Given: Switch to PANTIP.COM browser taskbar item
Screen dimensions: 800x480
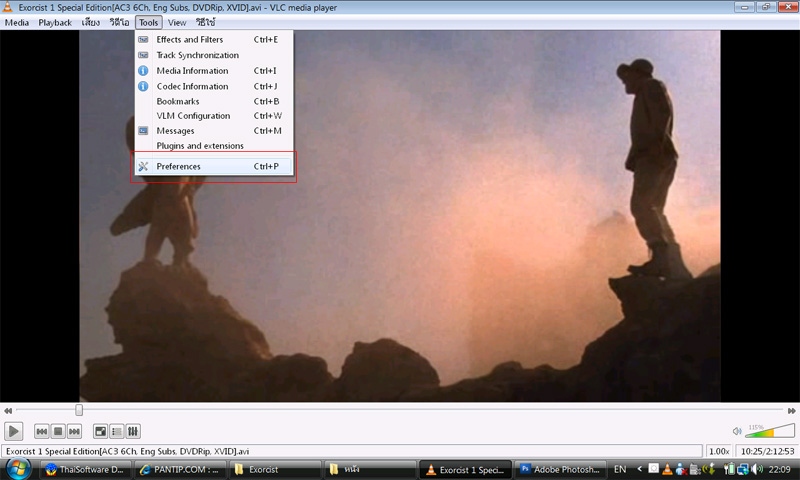Looking at the screenshot, I should tap(180, 469).
